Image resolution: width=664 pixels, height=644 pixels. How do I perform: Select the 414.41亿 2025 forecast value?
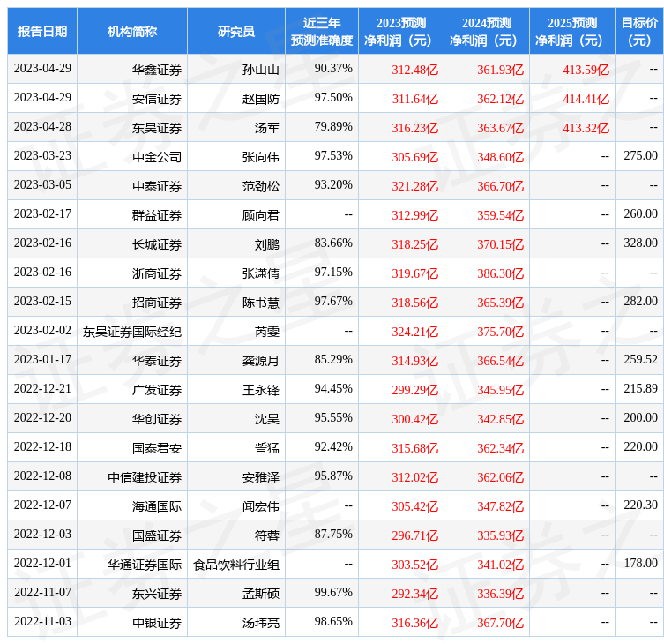tap(586, 99)
